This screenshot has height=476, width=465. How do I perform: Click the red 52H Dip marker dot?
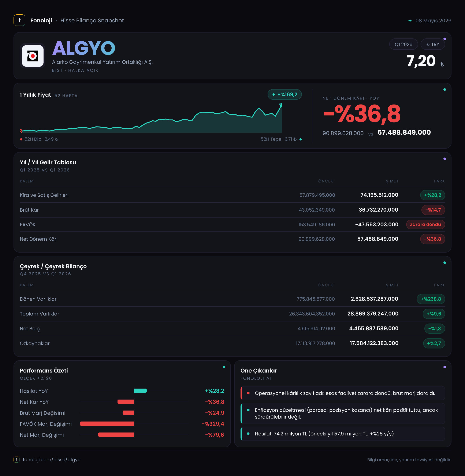(21, 139)
